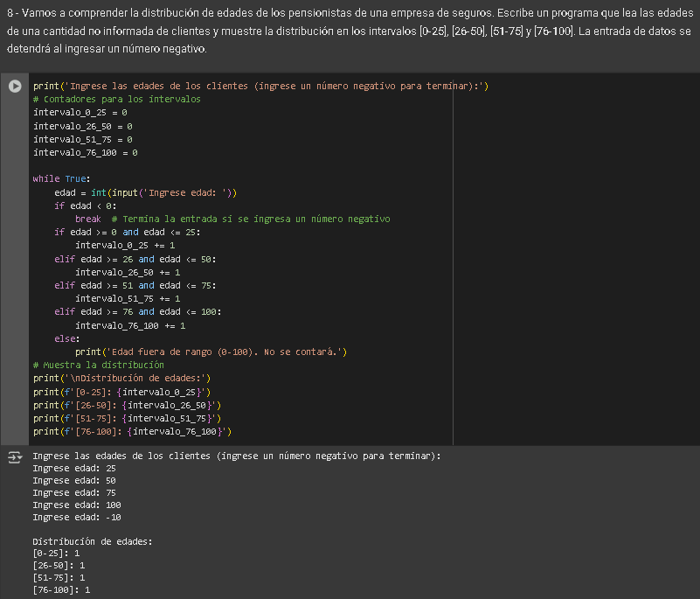Click the 'elif edad >= 76 and edad <= 100:' line
The width and height of the screenshot is (700, 599).
(138, 312)
